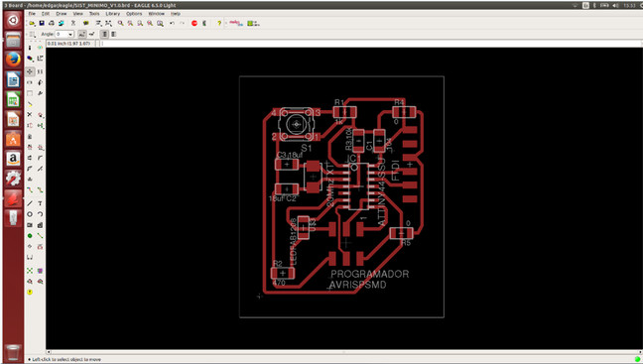This screenshot has width=643, height=364.
Task: Open the Library menu
Action: coord(112,14)
